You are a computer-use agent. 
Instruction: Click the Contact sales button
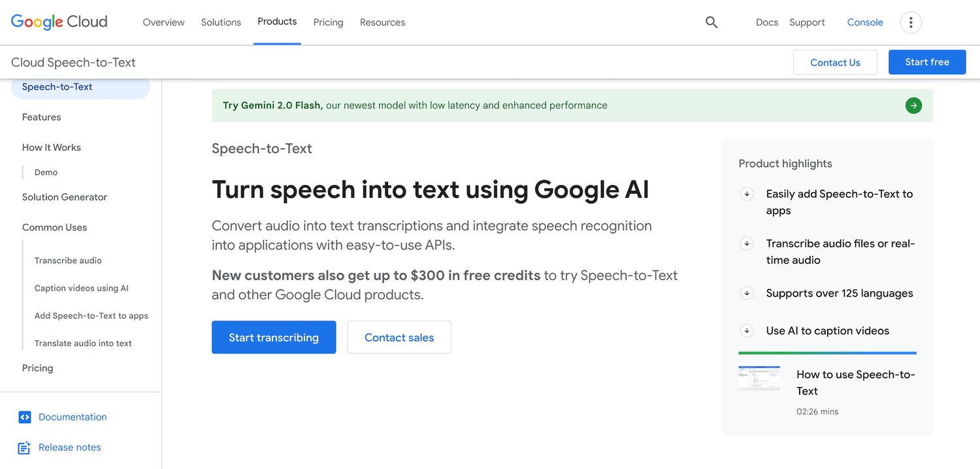[399, 337]
